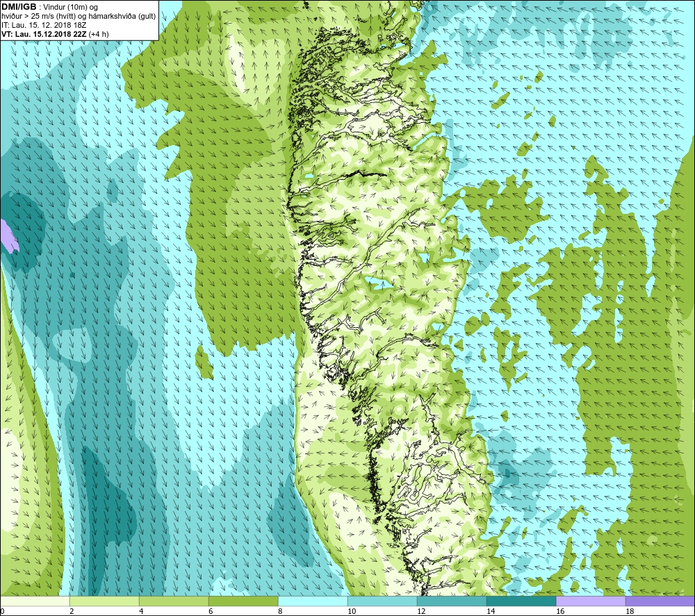695x616 pixels.
Task: Click the pale cyan 8–10 m/s legend swatch
Action: pos(313,601)
